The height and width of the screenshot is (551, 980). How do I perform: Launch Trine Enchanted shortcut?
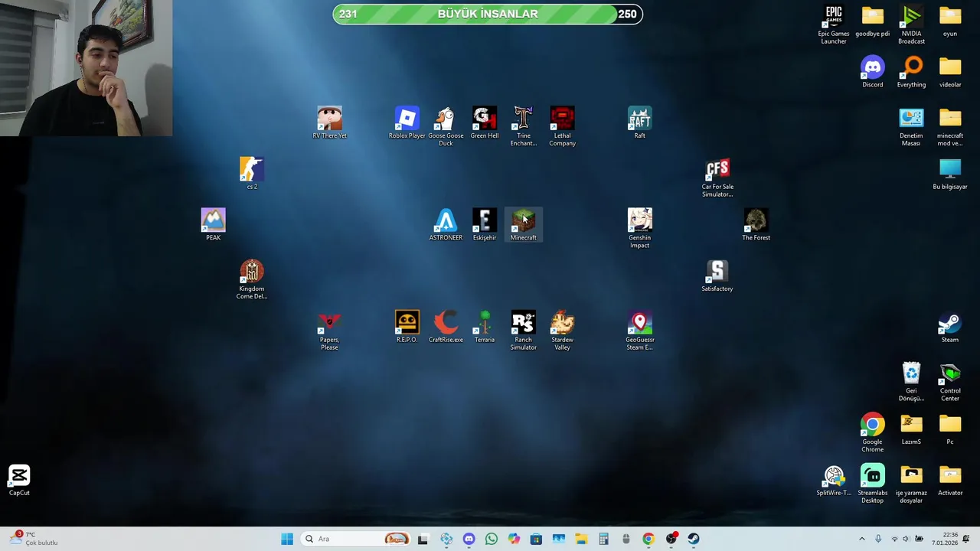[x=524, y=126]
